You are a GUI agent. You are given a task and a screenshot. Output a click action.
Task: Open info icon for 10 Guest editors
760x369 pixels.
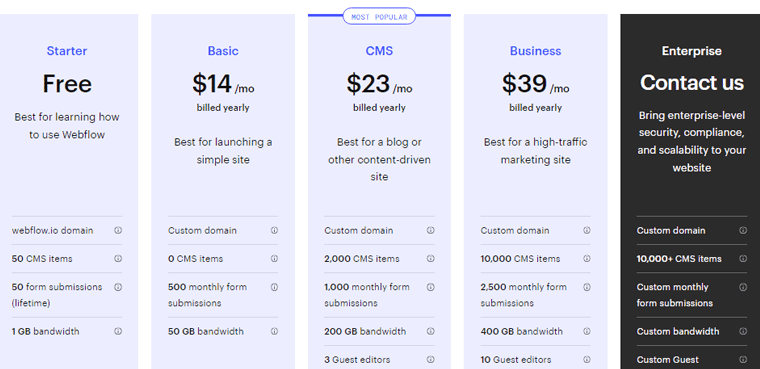point(586,359)
